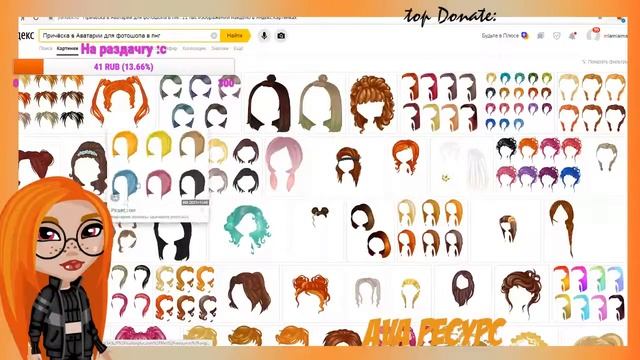Switch to the Поиск tab
The image size is (640, 360).
click(x=46, y=49)
